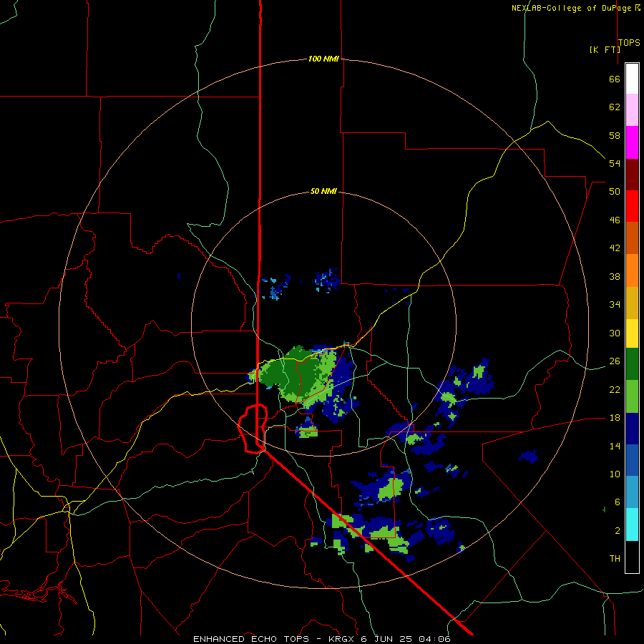Click legend value "30"
644x644 pixels.
coord(615,333)
